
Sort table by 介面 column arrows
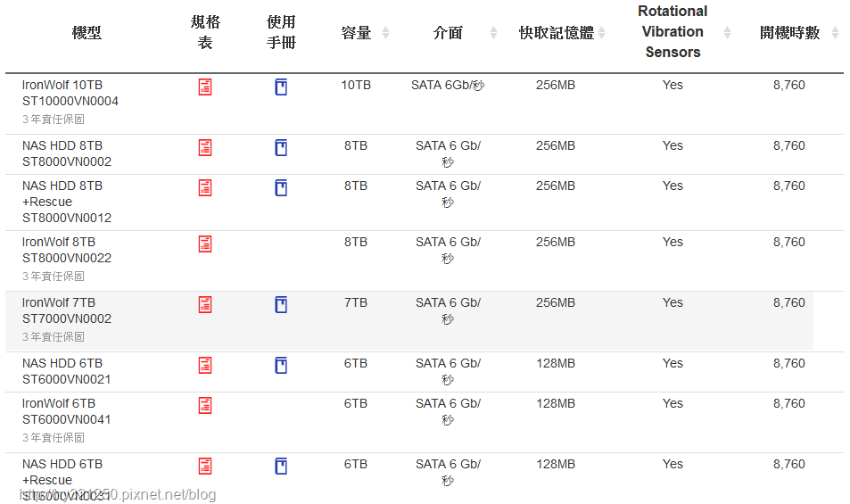(x=493, y=32)
